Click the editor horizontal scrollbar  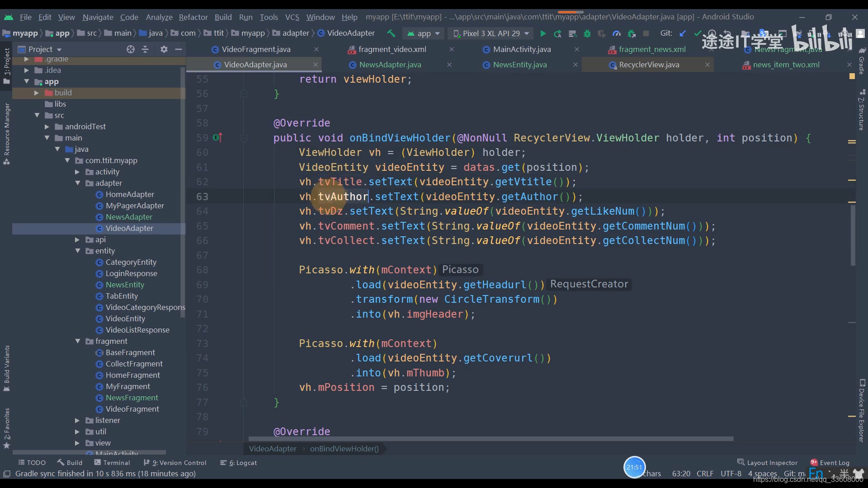click(491, 439)
